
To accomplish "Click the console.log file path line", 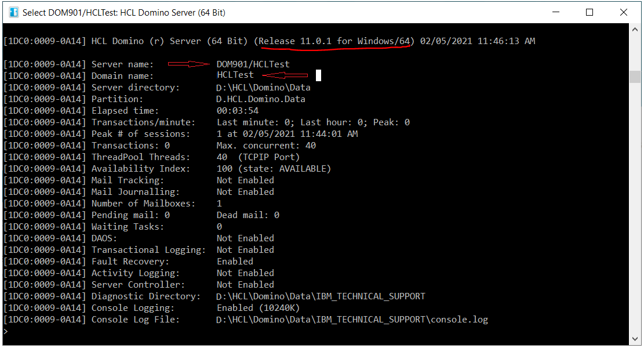I will 246,319.
